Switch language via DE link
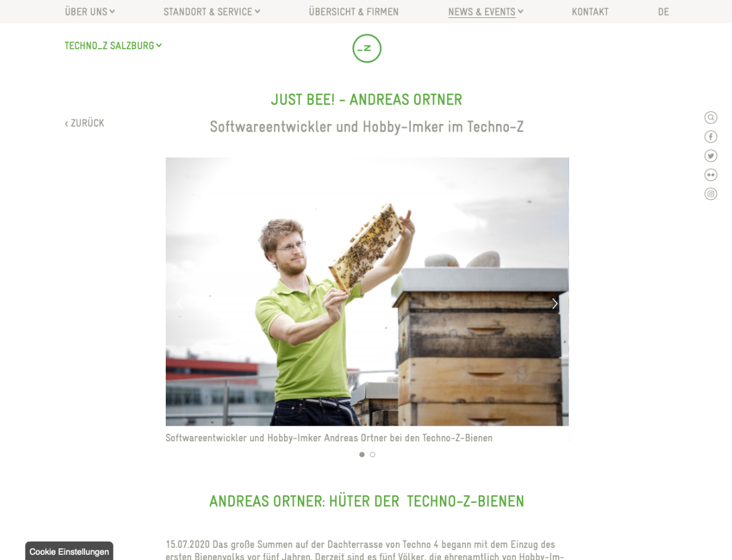 (664, 12)
